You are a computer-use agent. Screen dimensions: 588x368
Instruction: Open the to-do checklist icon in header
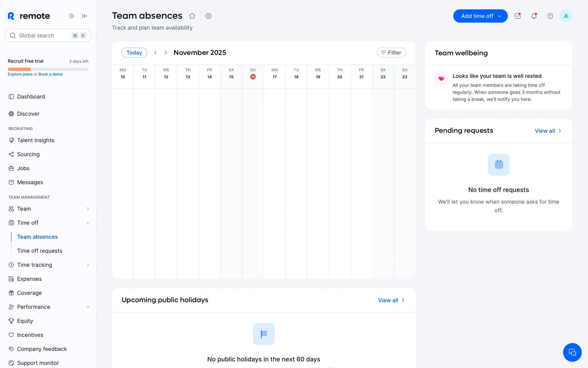tap(518, 16)
